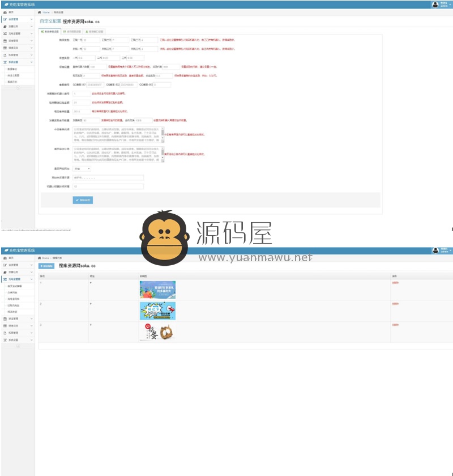Viewport: 453px width, 476px height.
Task: Switch to the second tab in the settings tab strip
Action: click(72, 32)
